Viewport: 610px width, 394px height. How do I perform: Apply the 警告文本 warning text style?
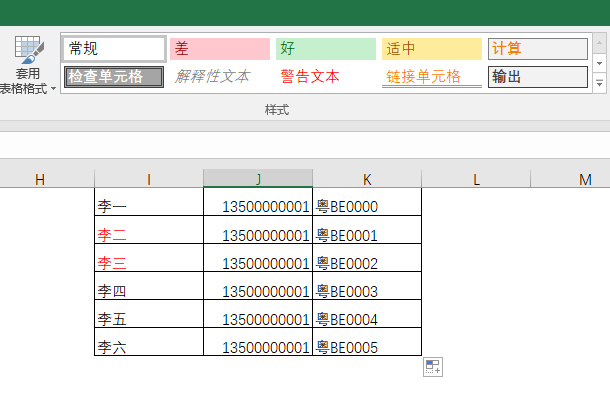(x=326, y=77)
